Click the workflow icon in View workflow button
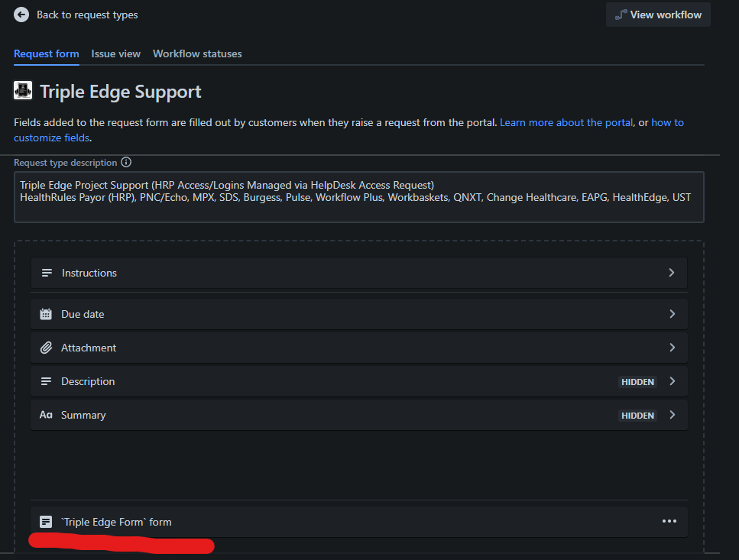Viewport: 739px width, 560px height. 621,15
